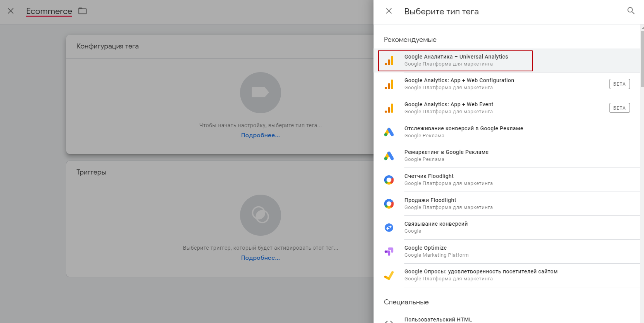Select Отслеживание конверсий в Google Рекламе

(x=507, y=132)
